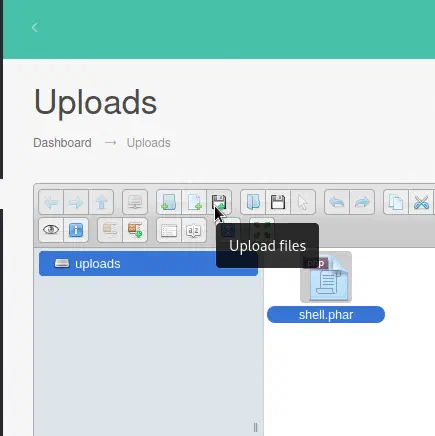Select the uploads folder in tree
The image size is (435, 436).
coord(148,264)
